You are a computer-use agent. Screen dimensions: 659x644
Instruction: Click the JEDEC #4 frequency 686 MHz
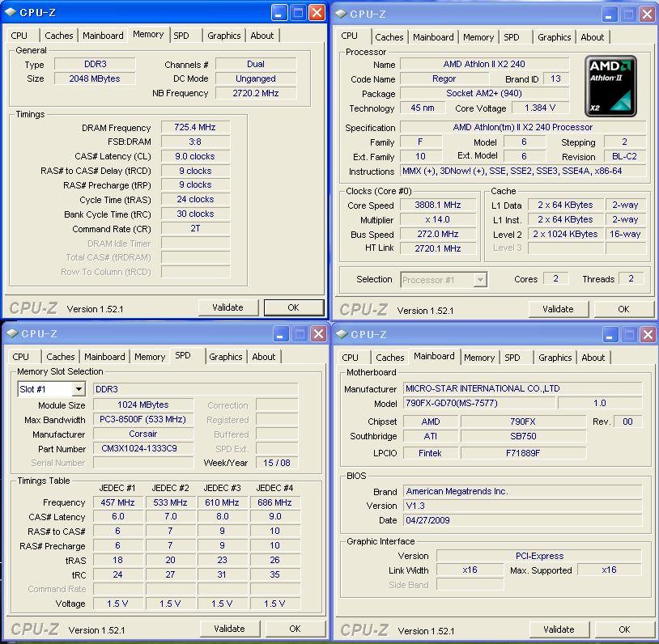[275, 502]
